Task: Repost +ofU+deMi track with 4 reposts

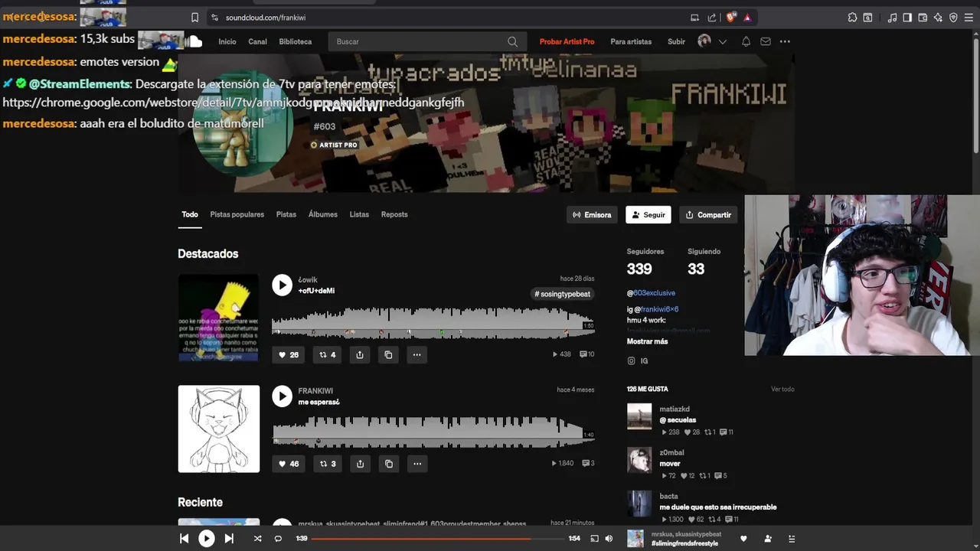Action: 327,354
